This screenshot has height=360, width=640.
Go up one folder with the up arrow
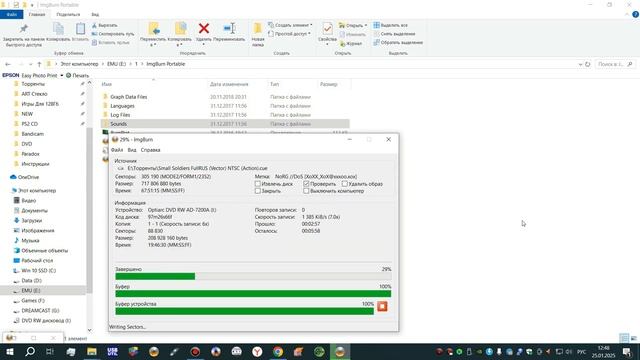[39, 64]
